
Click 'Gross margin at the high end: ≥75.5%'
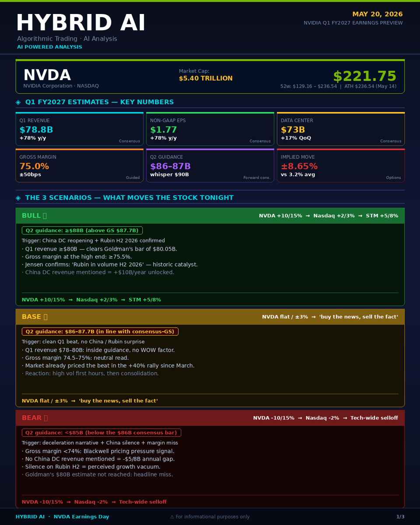pyautogui.click(x=77, y=257)
